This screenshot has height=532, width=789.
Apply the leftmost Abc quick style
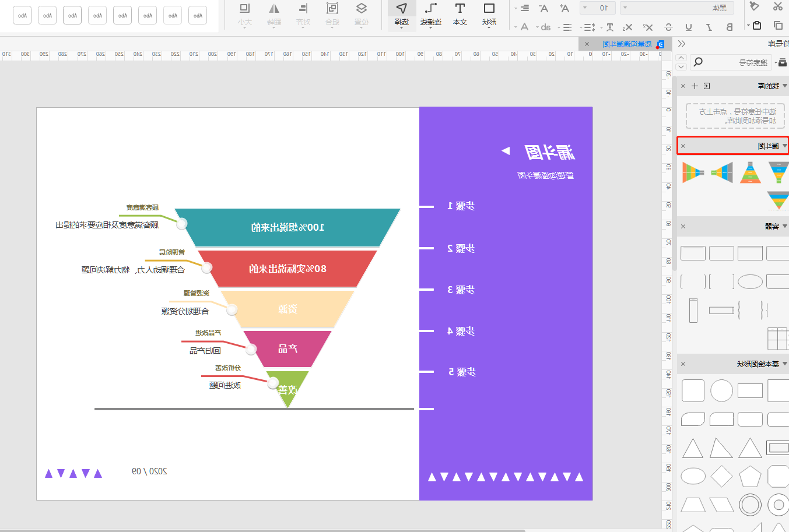[22, 15]
